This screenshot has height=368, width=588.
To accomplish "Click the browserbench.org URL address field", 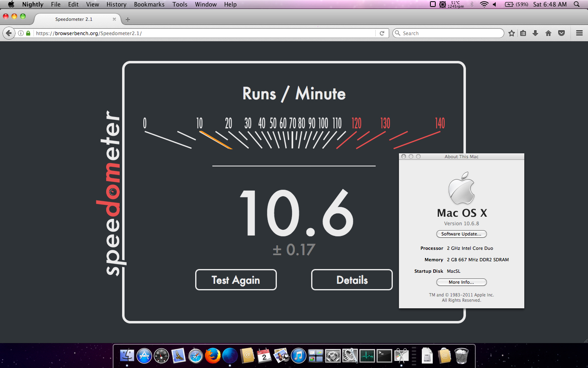I will [x=204, y=33].
